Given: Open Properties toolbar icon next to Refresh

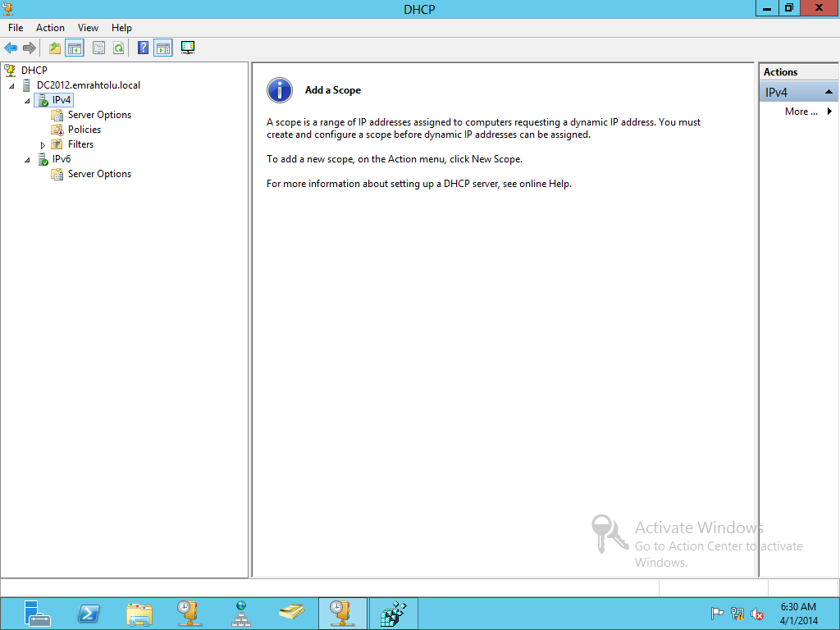Looking at the screenshot, I should 98,48.
